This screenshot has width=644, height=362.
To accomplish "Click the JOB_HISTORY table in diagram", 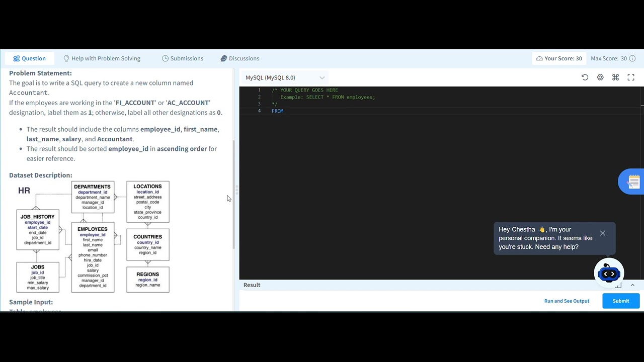I will (38, 230).
